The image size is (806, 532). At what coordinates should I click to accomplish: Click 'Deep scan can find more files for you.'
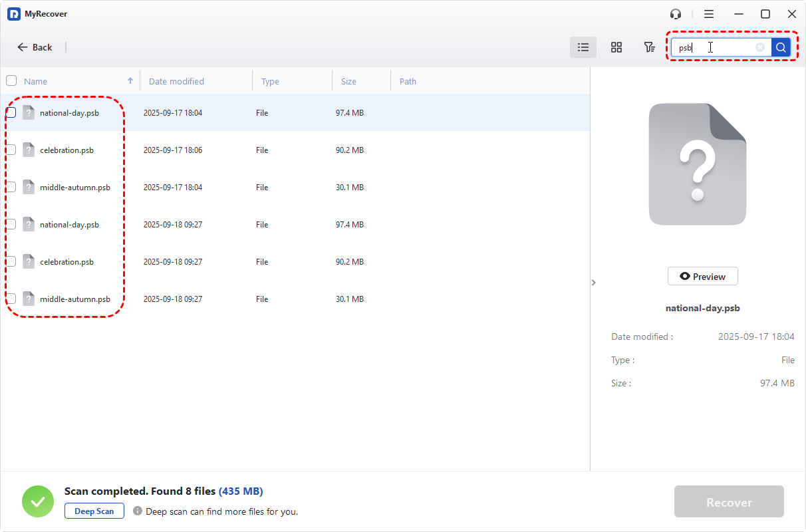tap(221, 511)
